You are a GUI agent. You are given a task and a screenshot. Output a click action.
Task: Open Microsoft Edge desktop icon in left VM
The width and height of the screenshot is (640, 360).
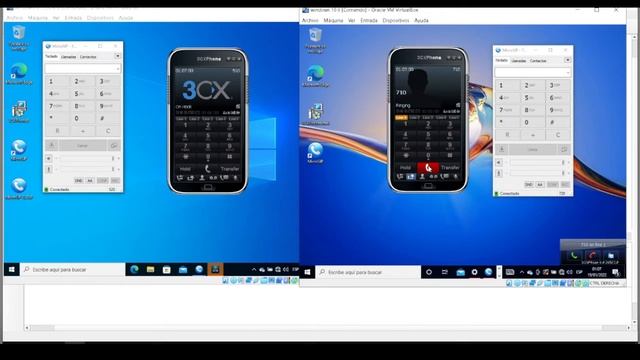19,73
